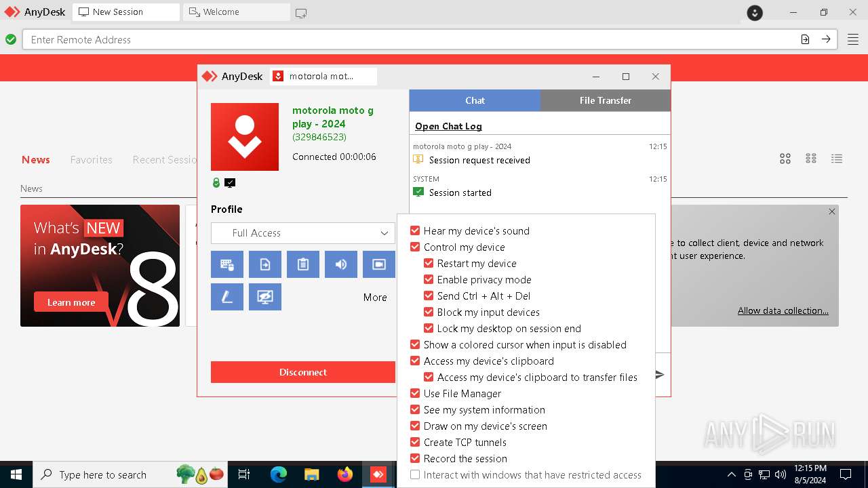Launch Microsoft Edge from taskbar
The height and width of the screenshot is (488, 868).
pos(279,474)
